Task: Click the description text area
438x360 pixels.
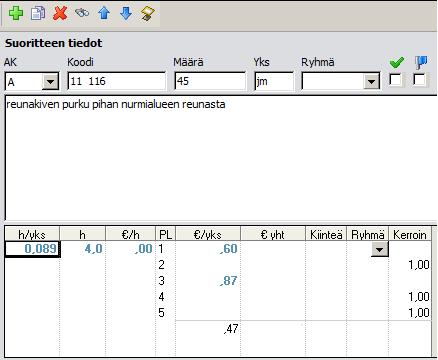Action: 221,157
